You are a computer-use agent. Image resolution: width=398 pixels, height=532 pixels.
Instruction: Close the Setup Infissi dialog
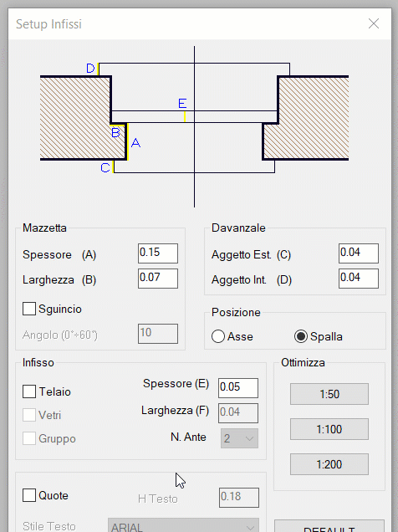[374, 23]
